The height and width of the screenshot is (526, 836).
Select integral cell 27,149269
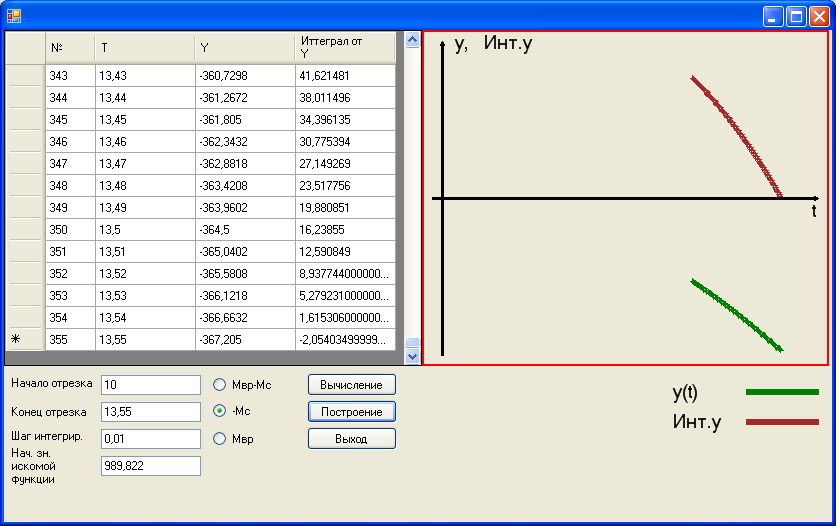pos(345,164)
